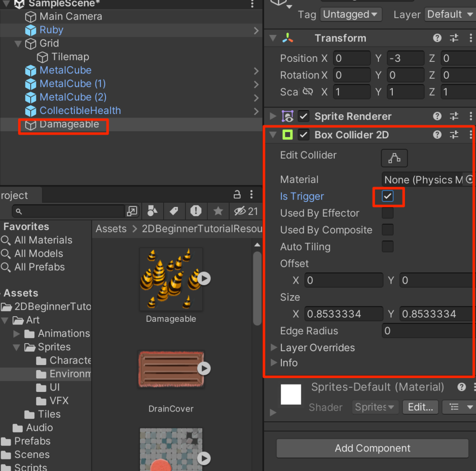Collapse the Art folder
Screen dimensions: 476x471
[5, 320]
